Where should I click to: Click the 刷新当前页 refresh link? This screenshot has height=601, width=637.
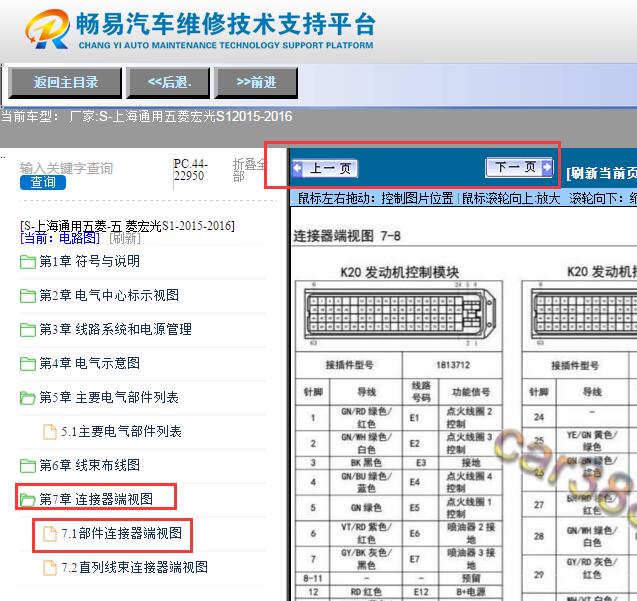(601, 173)
